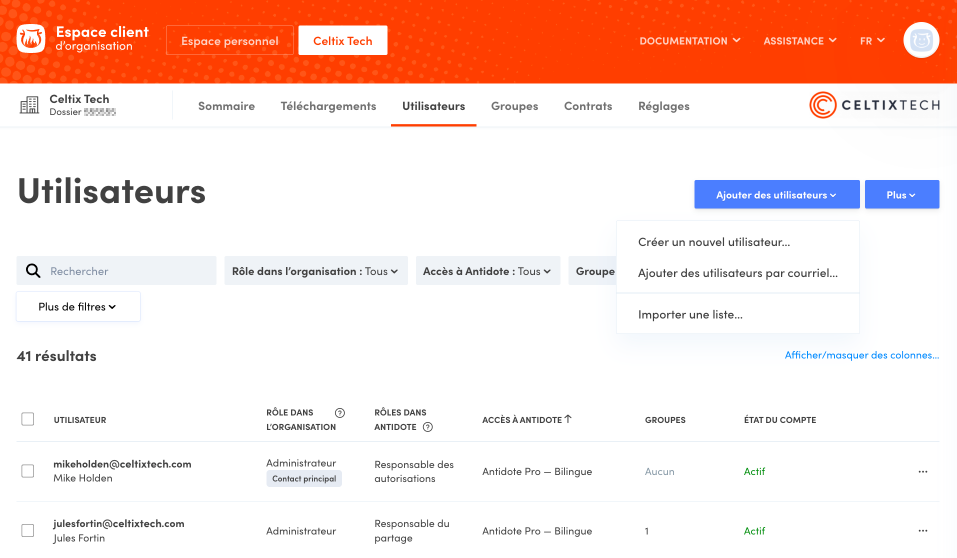
Task: Toggle the select-all users checkbox
Action: coord(28,419)
